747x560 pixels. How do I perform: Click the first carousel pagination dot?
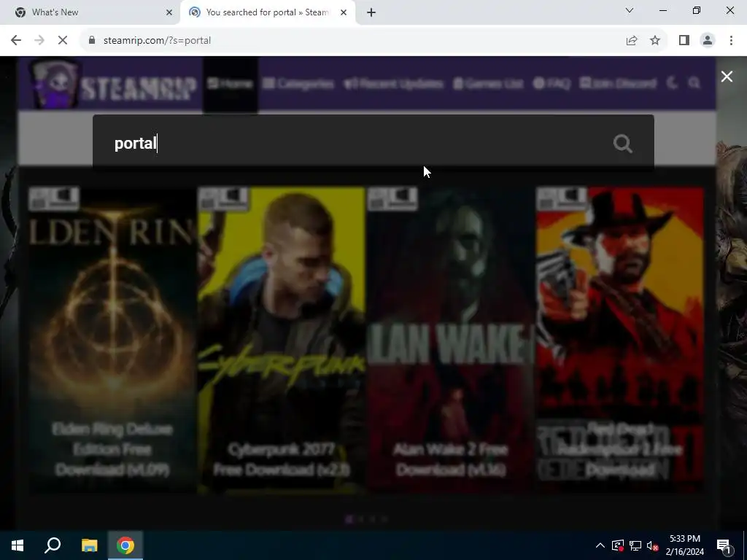tap(349, 519)
